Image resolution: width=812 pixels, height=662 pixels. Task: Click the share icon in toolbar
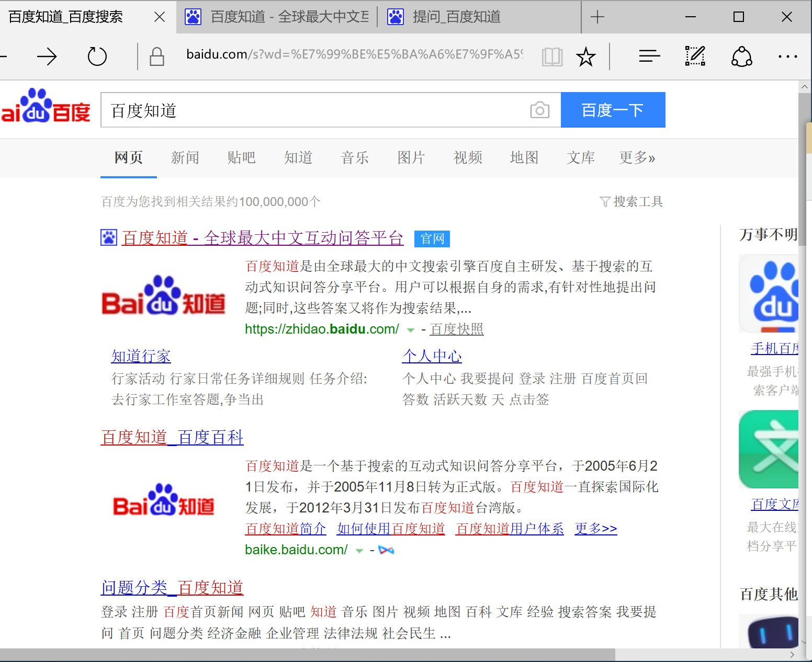(741, 56)
